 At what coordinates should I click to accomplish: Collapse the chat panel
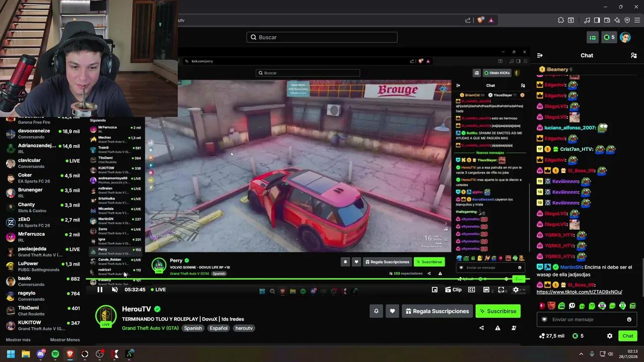coord(540,55)
